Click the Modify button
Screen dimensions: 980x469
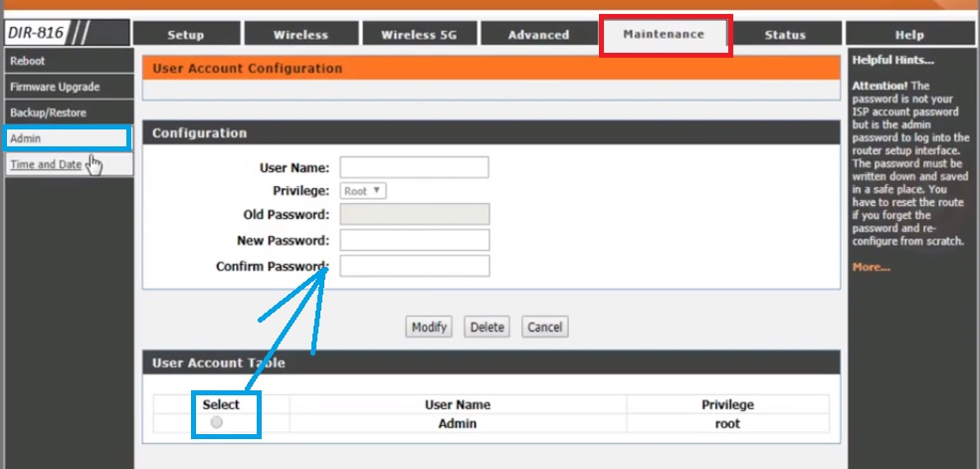[x=429, y=327]
